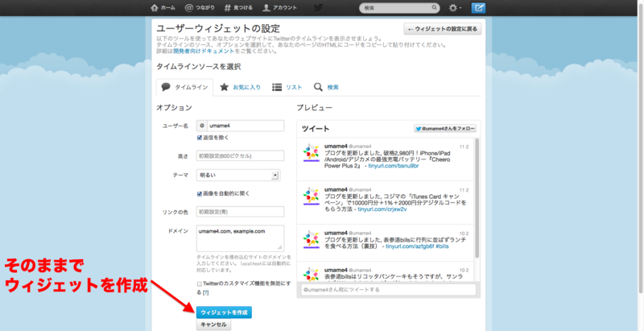Open the theme (テーマ) dropdown showing 明るい
The image size is (644, 331).
238,176
